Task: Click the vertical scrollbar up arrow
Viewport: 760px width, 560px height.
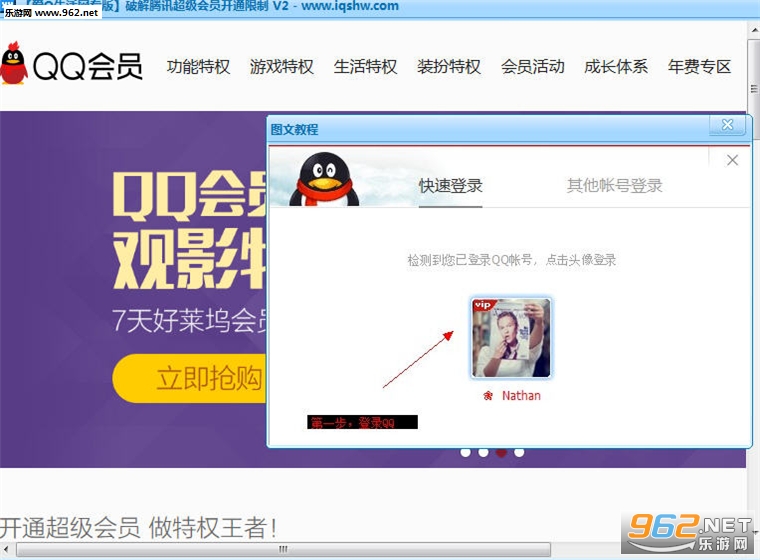Action: click(754, 29)
